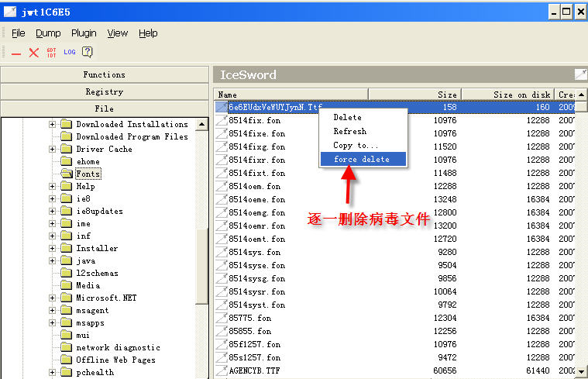Choose force delete in the context menu
Image resolution: width=588 pixels, height=379 pixels.
[363, 159]
